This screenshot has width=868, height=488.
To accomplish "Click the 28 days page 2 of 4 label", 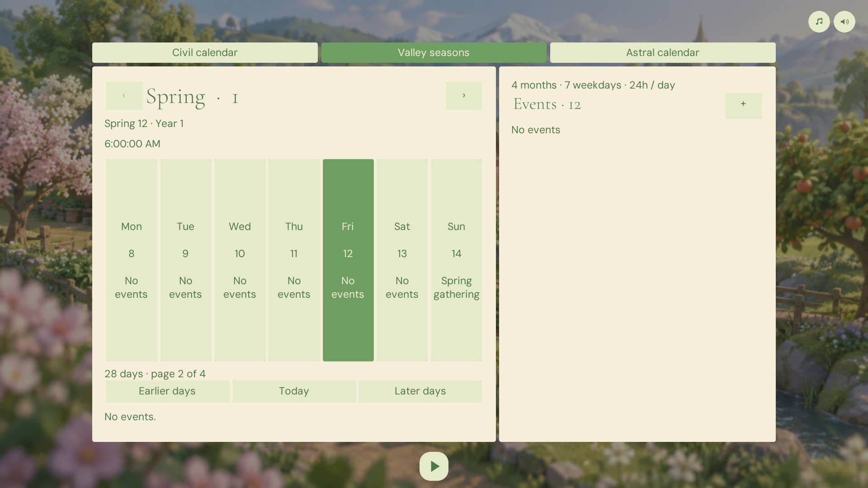I will 155,374.
